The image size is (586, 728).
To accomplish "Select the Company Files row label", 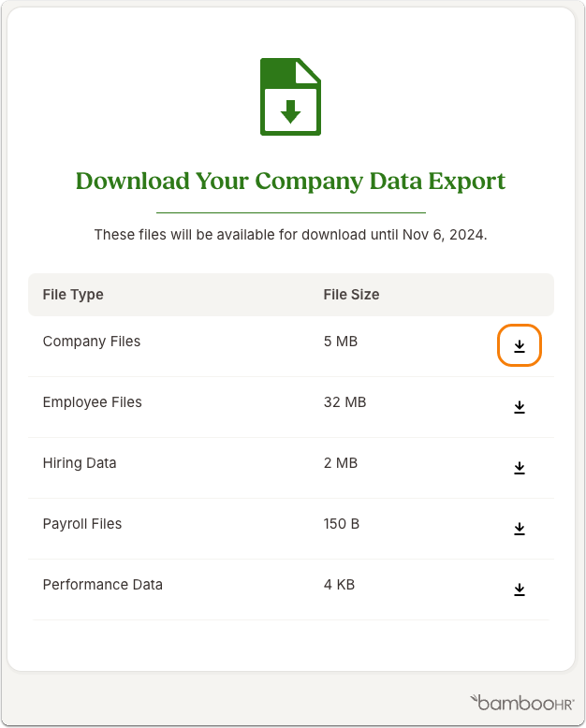I will tap(92, 342).
